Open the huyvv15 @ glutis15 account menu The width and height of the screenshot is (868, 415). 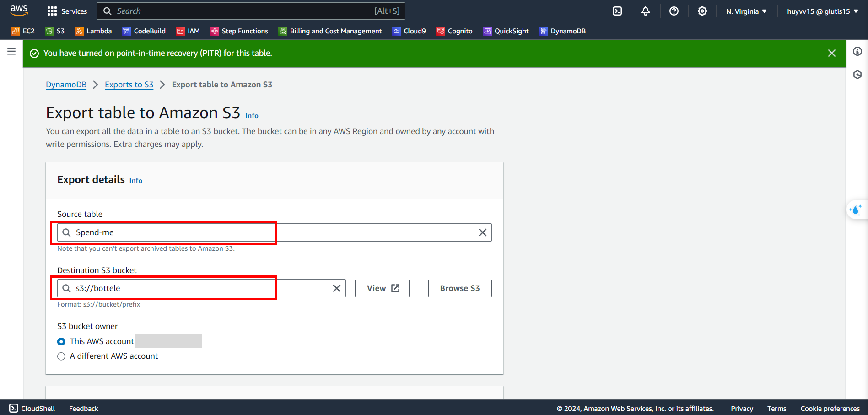pyautogui.click(x=822, y=11)
